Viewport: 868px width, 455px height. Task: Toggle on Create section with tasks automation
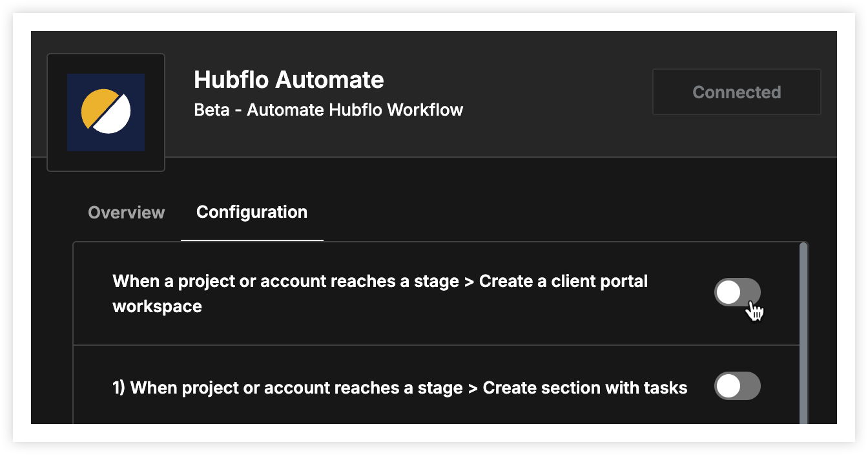coord(738,386)
